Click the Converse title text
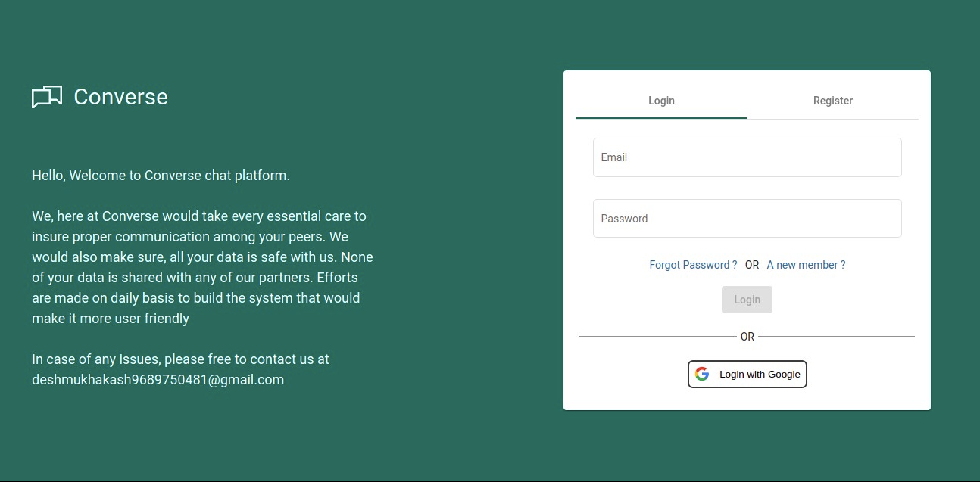The height and width of the screenshot is (482, 980). [120, 97]
